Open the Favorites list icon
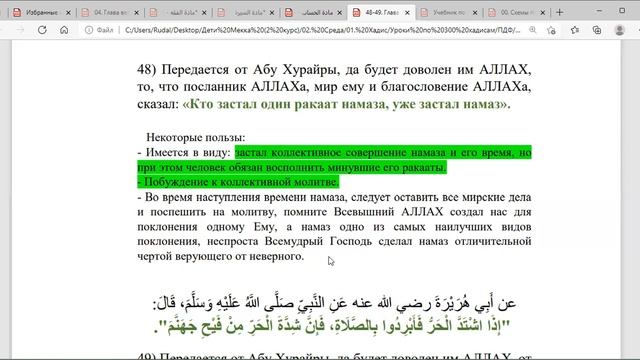Viewport: 640px width, 360px height. click(575, 30)
